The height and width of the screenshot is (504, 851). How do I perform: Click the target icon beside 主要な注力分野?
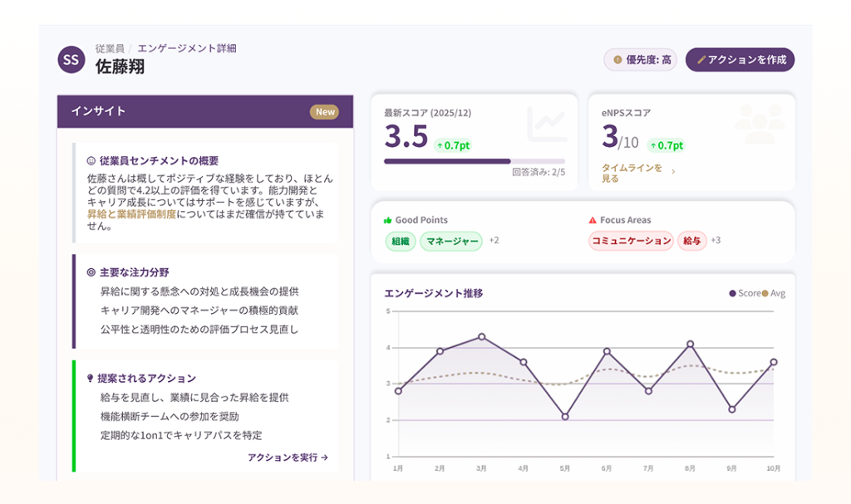(91, 272)
